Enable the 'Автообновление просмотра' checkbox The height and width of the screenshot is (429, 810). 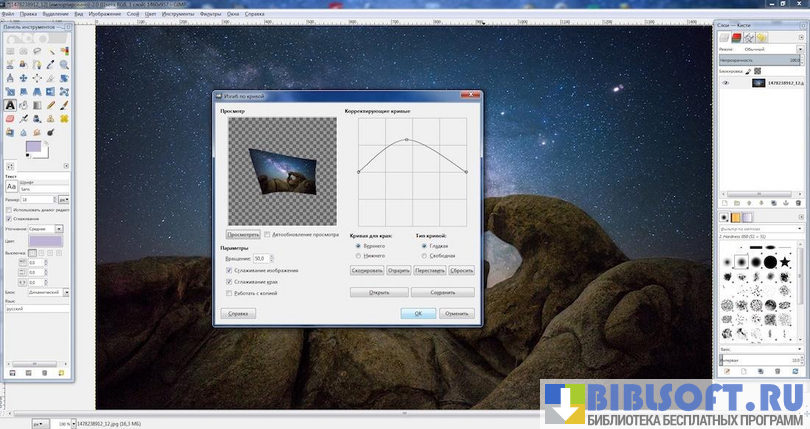tap(267, 234)
